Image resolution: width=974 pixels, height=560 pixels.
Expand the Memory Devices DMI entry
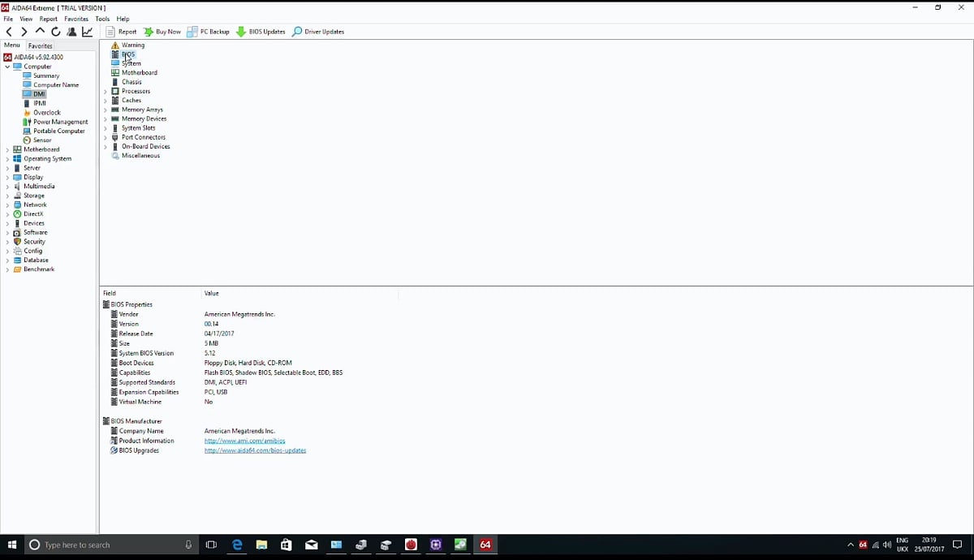coord(106,118)
